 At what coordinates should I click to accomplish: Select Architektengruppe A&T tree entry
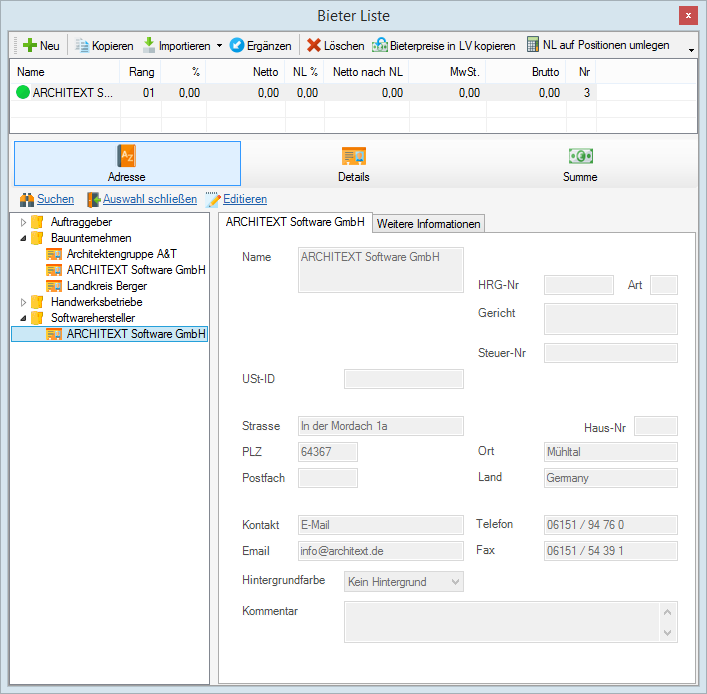point(122,254)
